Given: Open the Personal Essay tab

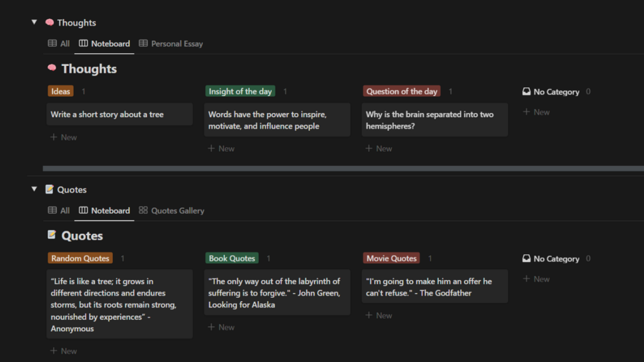Looking at the screenshot, I should point(171,44).
